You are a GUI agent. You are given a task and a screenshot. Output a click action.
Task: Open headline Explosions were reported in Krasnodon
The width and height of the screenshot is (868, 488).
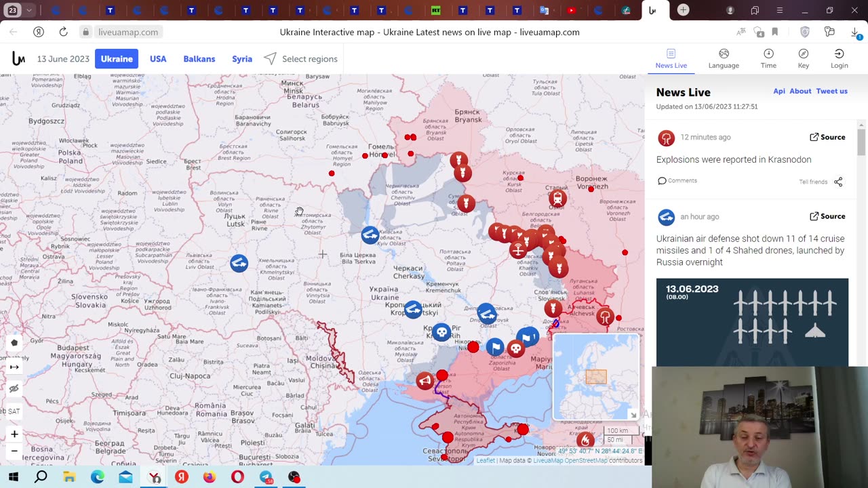pyautogui.click(x=734, y=159)
